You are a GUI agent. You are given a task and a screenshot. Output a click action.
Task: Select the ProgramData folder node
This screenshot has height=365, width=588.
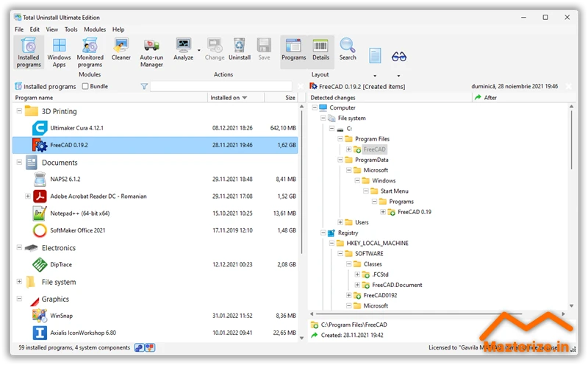371,160
